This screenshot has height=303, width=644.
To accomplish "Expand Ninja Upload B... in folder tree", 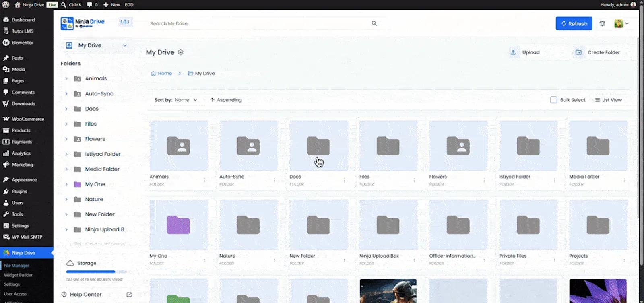I will [66, 229].
